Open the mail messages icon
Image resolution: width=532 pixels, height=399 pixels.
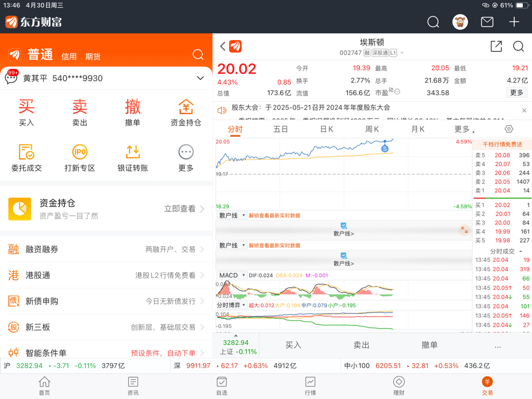(487, 22)
